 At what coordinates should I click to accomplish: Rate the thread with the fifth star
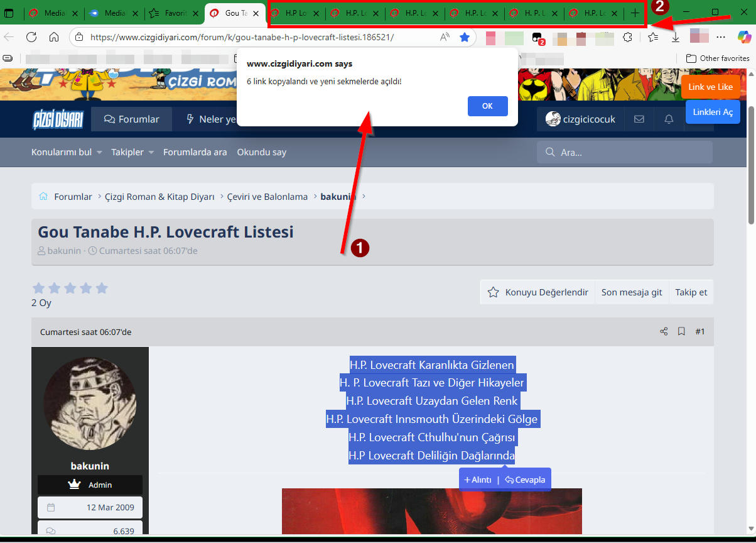[x=102, y=288]
